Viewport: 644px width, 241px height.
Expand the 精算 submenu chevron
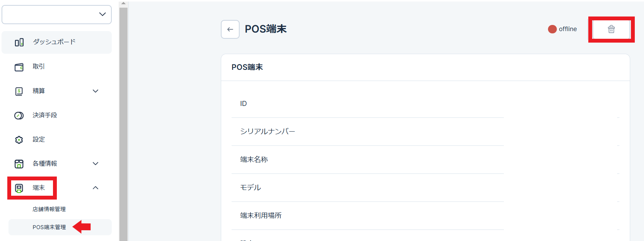pyautogui.click(x=96, y=91)
